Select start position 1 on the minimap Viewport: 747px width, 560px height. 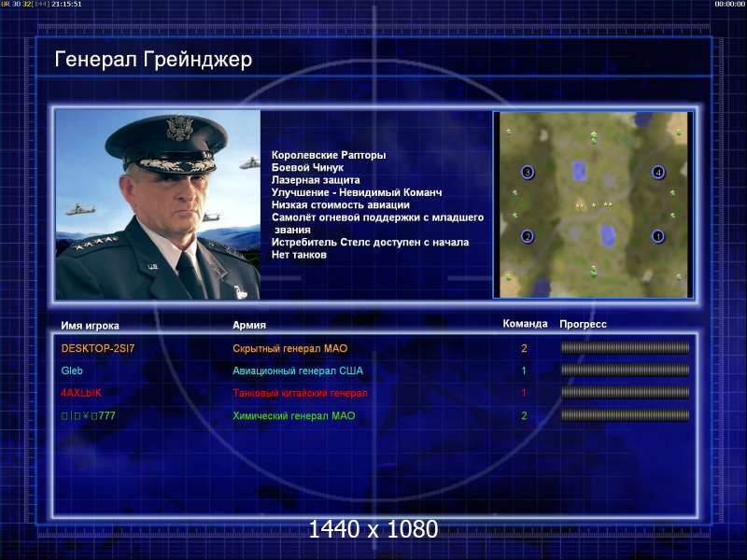[658, 236]
